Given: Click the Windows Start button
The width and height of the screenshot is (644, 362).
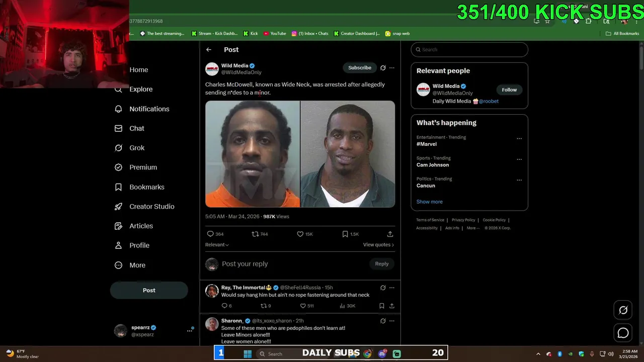Looking at the screenshot, I should 248,354.
